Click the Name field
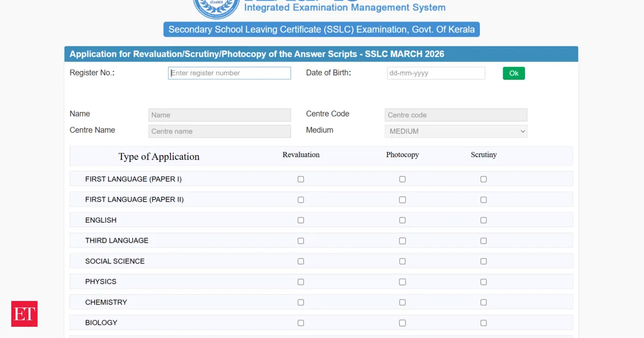This screenshot has width=644, height=338. 219,115
